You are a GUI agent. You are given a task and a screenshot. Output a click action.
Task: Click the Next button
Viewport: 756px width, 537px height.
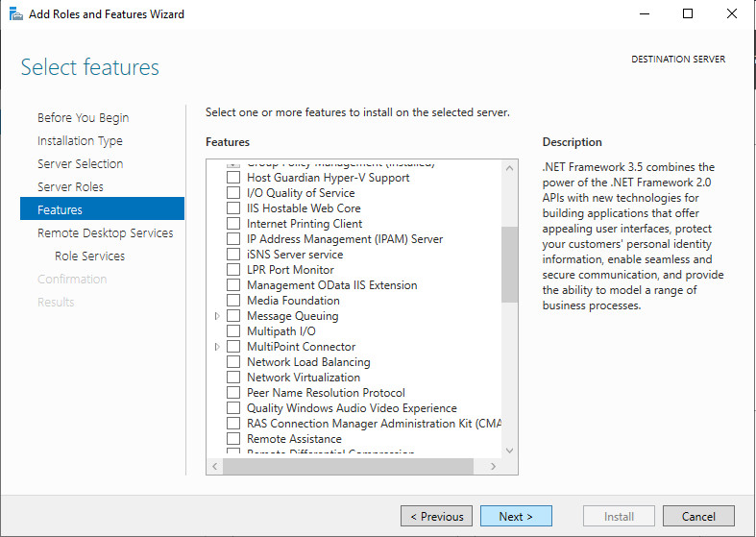(516, 516)
